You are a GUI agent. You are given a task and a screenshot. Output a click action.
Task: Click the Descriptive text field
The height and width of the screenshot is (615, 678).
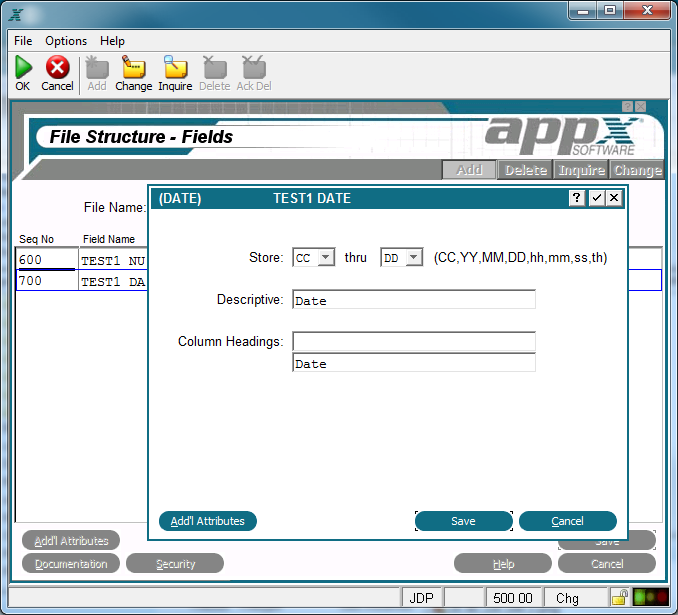[414, 299]
